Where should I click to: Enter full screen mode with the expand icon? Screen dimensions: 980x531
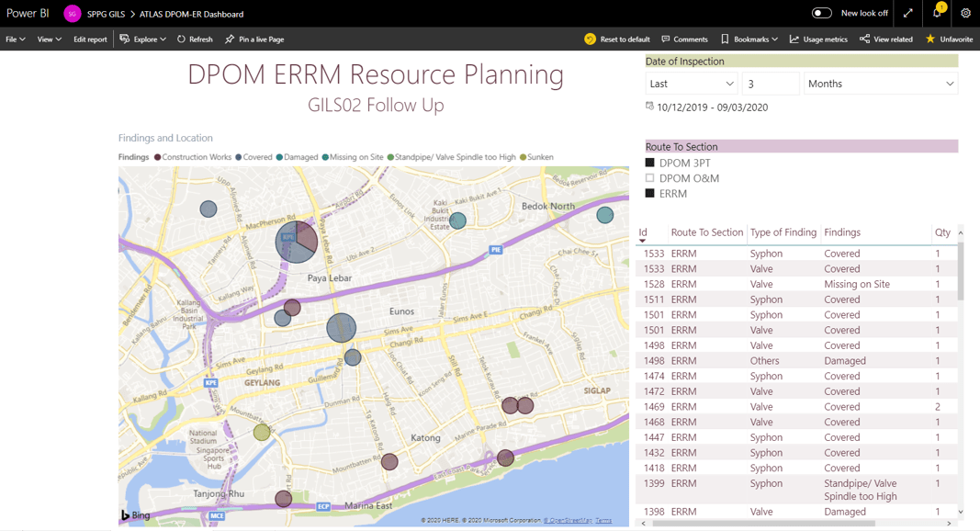(x=907, y=13)
